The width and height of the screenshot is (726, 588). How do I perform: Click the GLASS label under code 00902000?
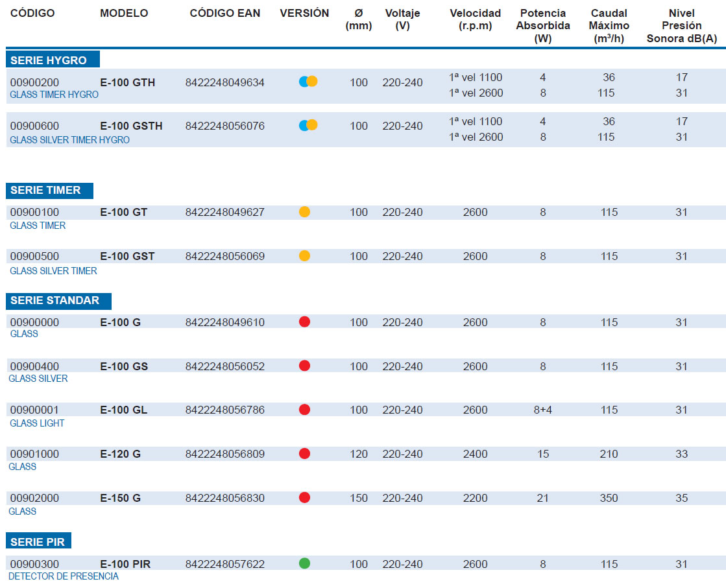[x=22, y=512]
